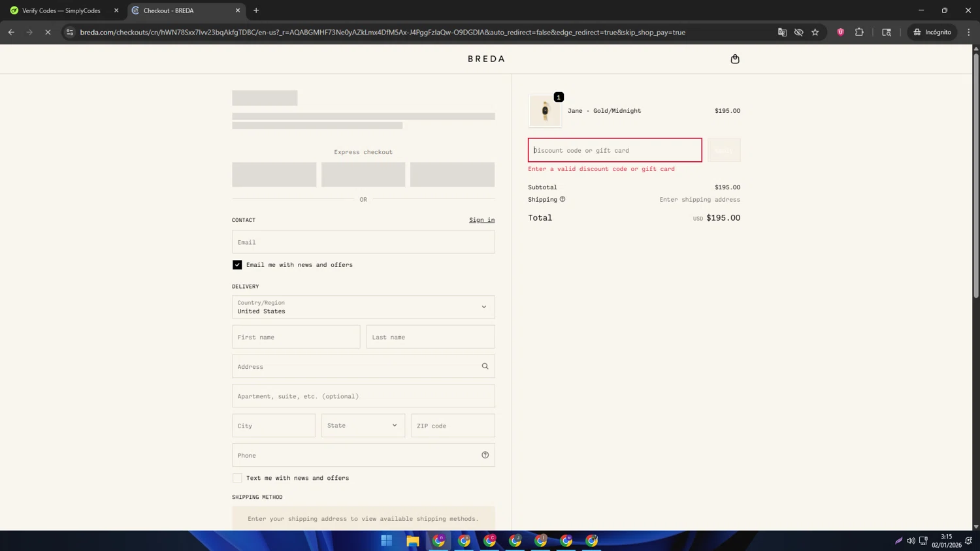Click the Email input field

pos(363,242)
